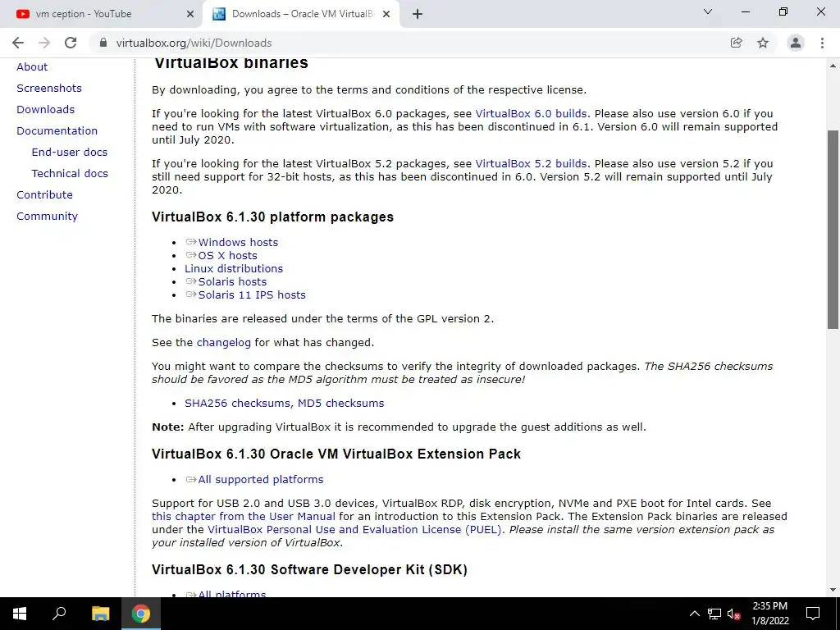
Task: Open MD5 checksums link
Action: point(340,403)
